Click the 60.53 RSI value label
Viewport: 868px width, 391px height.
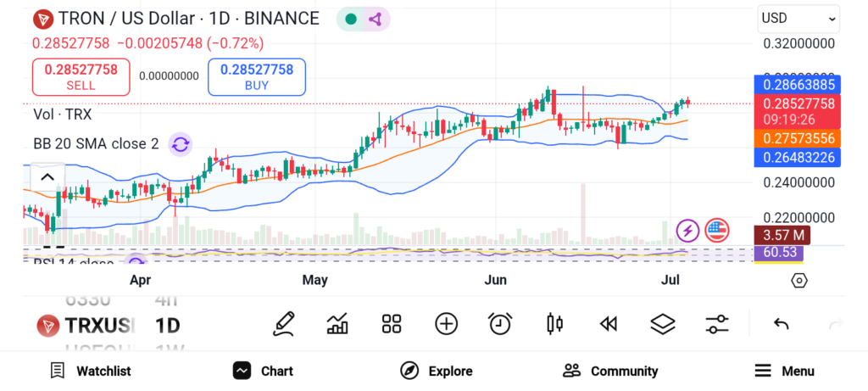click(779, 253)
